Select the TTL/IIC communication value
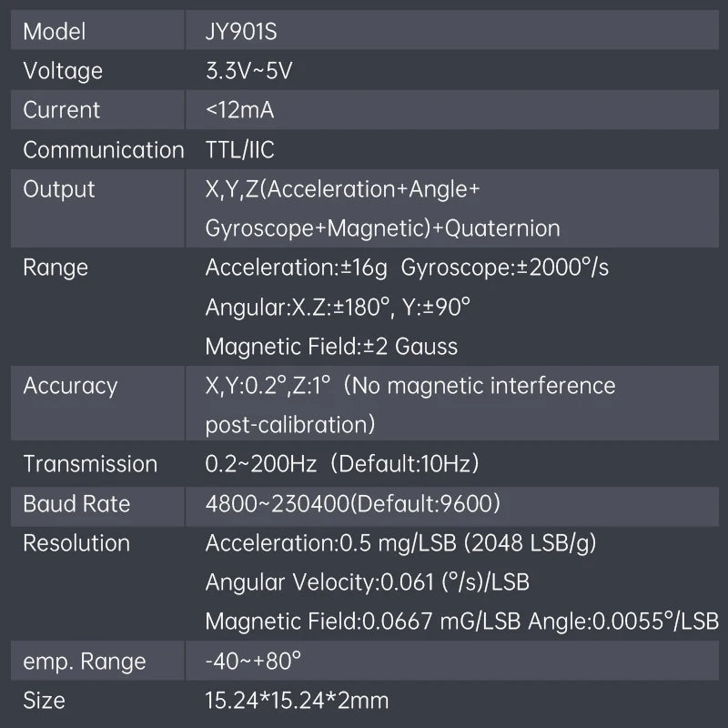Screen dimensions: 728x728 [240, 150]
